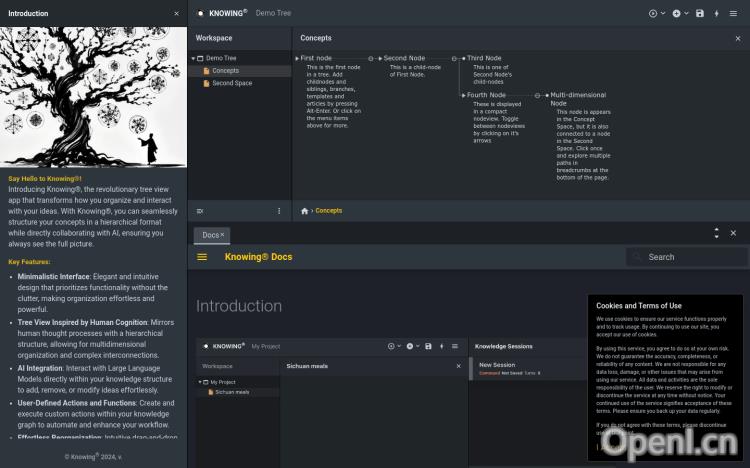Open the hamburger menu in the top toolbar
The width and height of the screenshot is (750, 468).
click(x=734, y=13)
